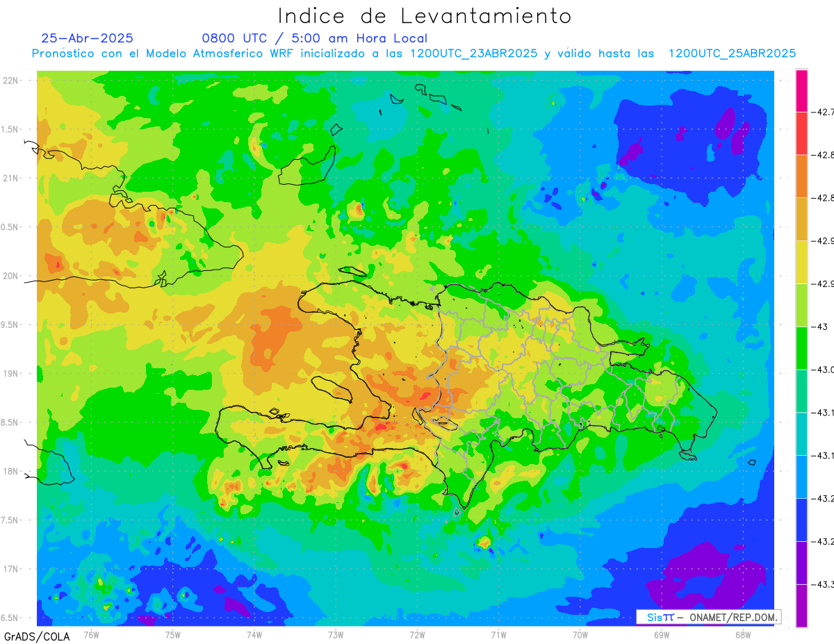The width and height of the screenshot is (834, 644).
Task: Click the "70W" longitude label
Action: 580,634
